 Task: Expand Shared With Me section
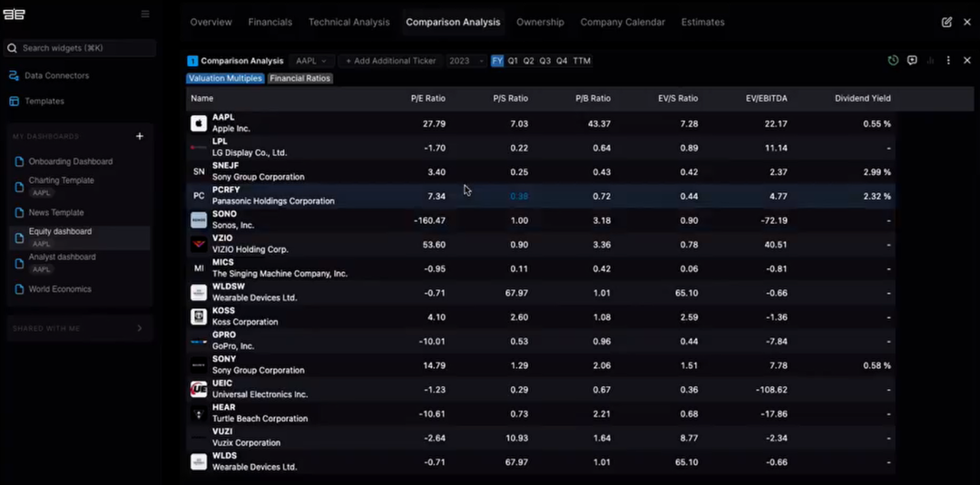tap(140, 328)
